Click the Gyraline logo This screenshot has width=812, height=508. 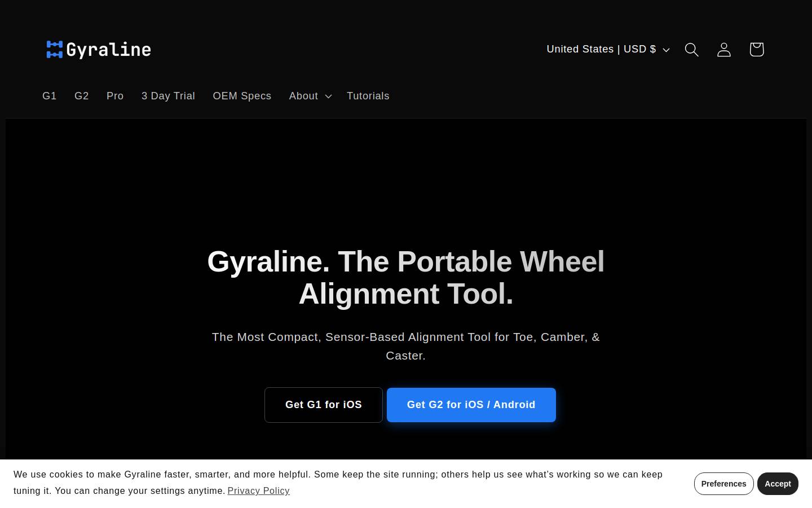(x=99, y=50)
